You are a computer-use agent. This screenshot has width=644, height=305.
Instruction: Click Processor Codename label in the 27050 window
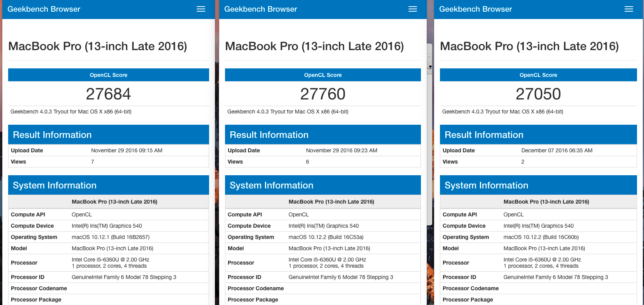pos(471,288)
